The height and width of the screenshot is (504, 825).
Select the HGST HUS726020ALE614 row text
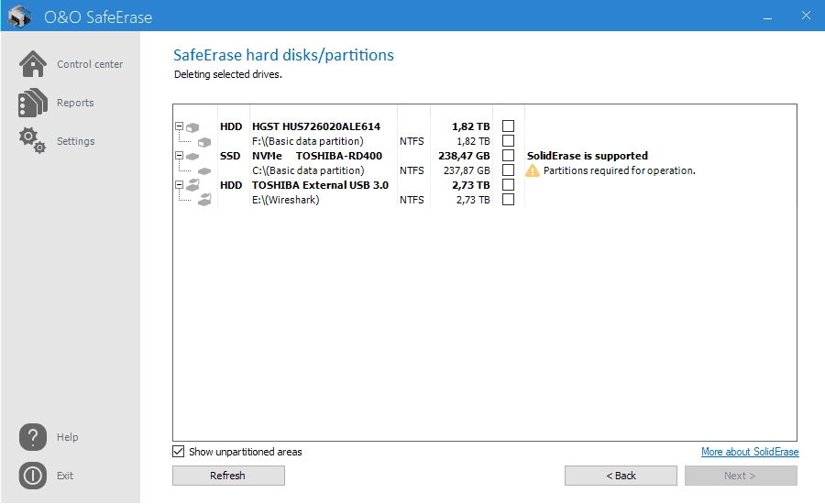316,126
